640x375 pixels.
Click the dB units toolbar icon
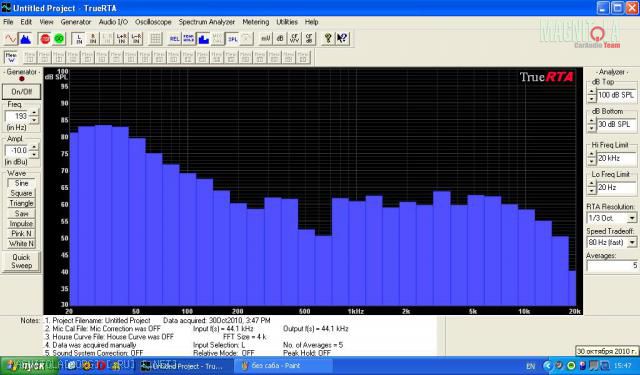click(280, 39)
